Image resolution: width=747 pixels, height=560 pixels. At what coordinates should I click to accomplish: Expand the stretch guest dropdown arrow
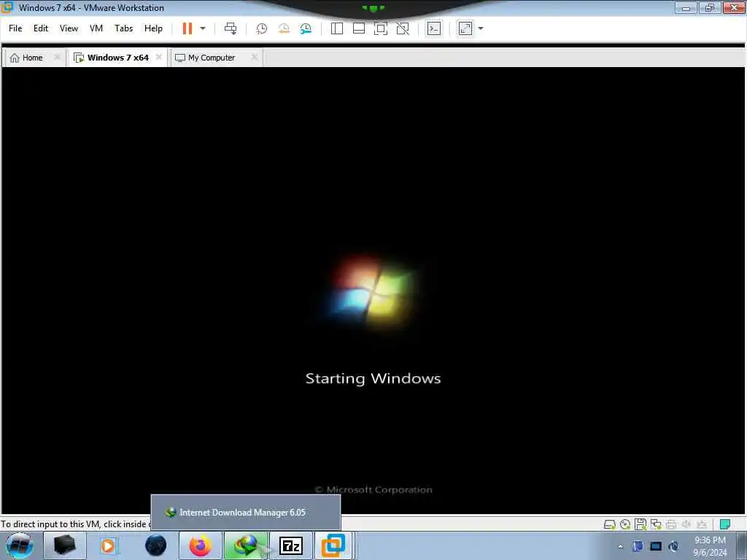pos(481,28)
